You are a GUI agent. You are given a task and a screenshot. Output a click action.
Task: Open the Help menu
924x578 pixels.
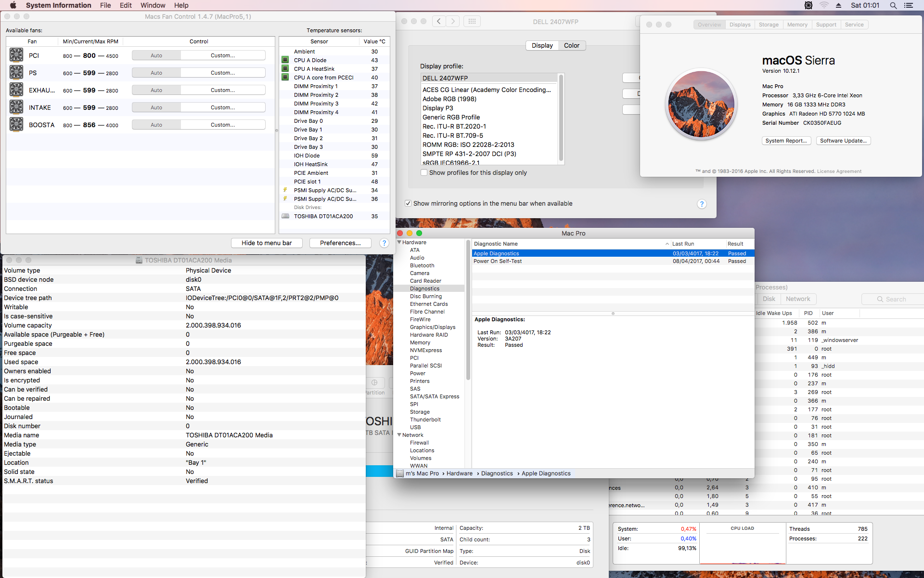pyautogui.click(x=181, y=5)
